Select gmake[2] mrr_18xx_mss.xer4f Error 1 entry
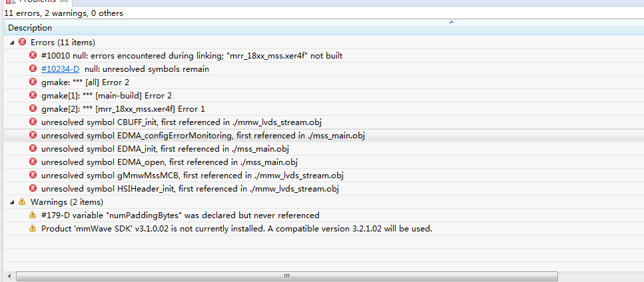This screenshot has height=282, width=644. 123,108
